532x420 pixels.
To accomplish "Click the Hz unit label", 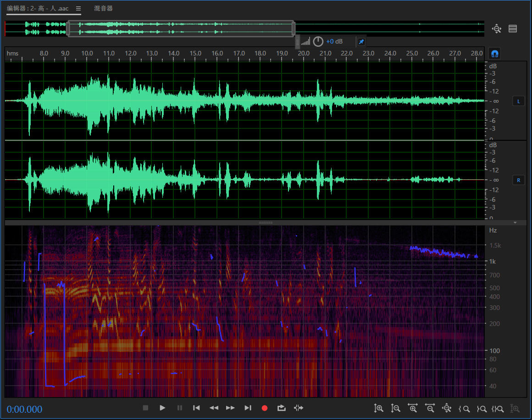I will [493, 230].
